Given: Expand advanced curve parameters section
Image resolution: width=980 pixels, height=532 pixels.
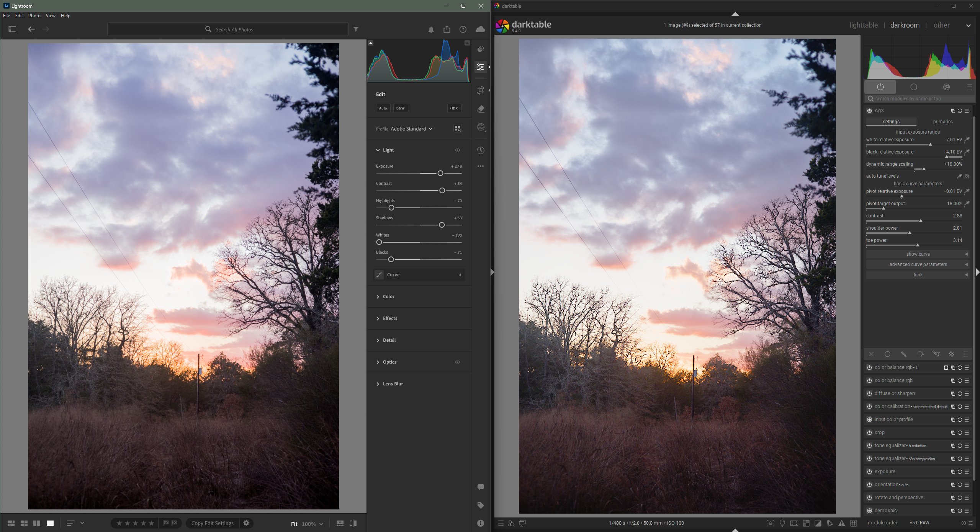Looking at the screenshot, I should click(918, 264).
